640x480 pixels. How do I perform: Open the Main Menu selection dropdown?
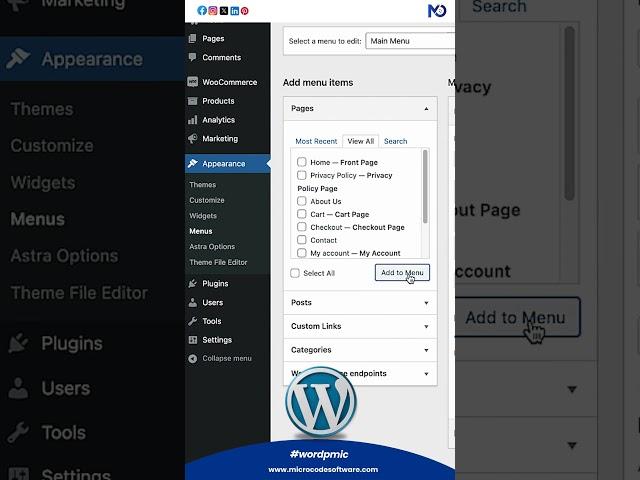(409, 41)
